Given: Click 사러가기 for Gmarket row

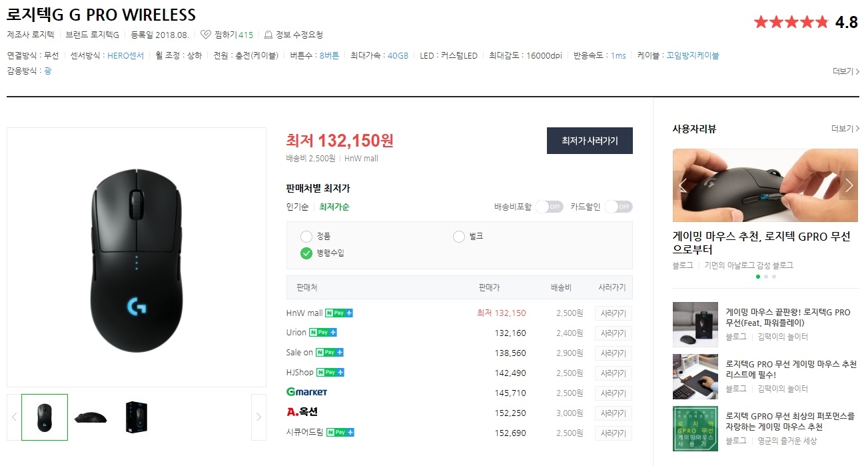Looking at the screenshot, I should pyautogui.click(x=614, y=393).
